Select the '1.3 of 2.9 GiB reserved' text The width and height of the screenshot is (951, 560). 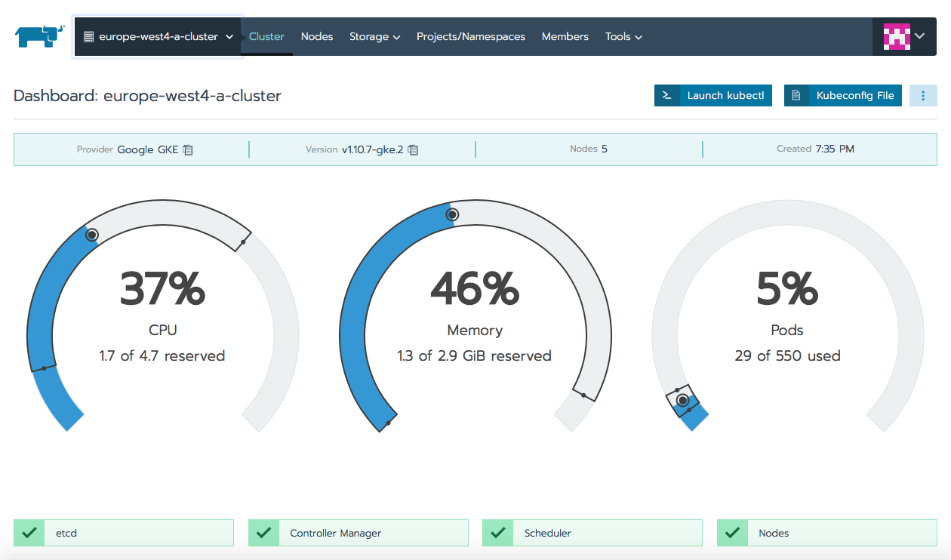coord(475,355)
